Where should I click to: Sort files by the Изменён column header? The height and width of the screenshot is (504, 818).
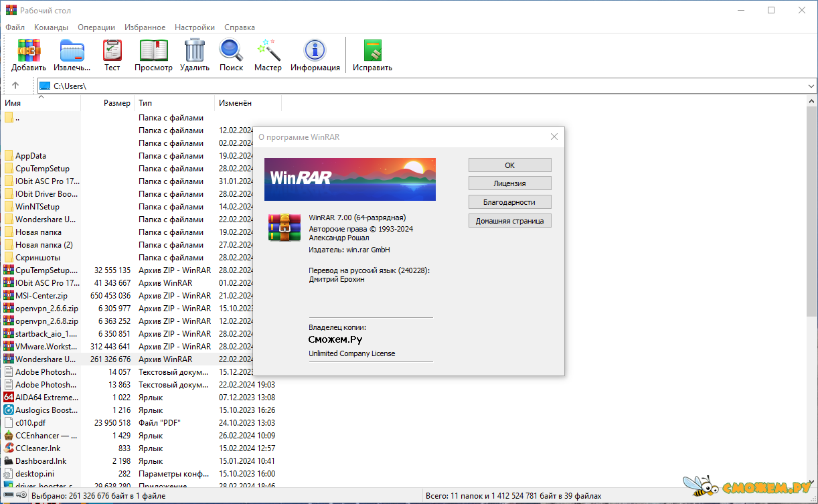(x=248, y=103)
